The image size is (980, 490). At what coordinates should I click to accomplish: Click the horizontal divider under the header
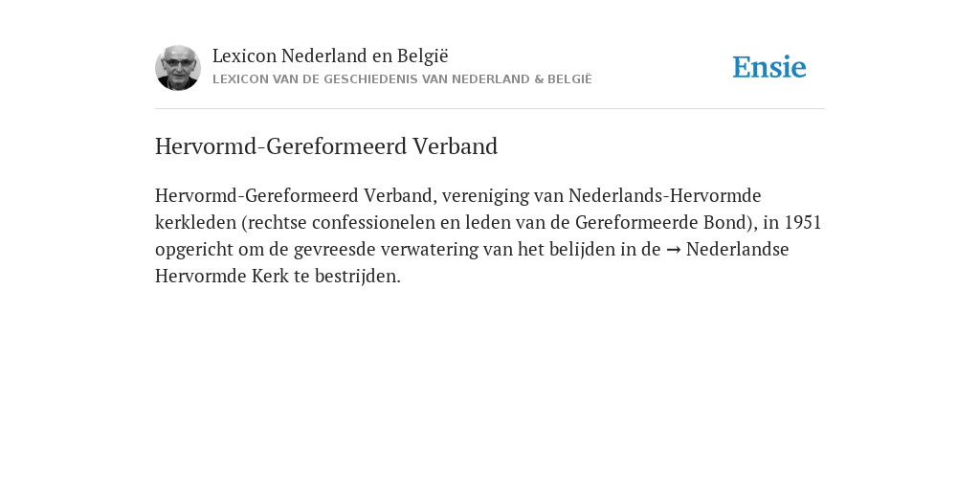(x=490, y=109)
